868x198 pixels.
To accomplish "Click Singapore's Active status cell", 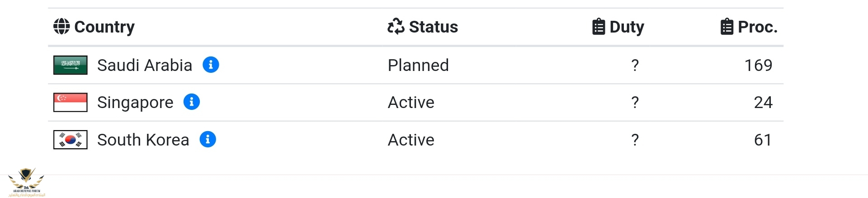I will point(411,103).
